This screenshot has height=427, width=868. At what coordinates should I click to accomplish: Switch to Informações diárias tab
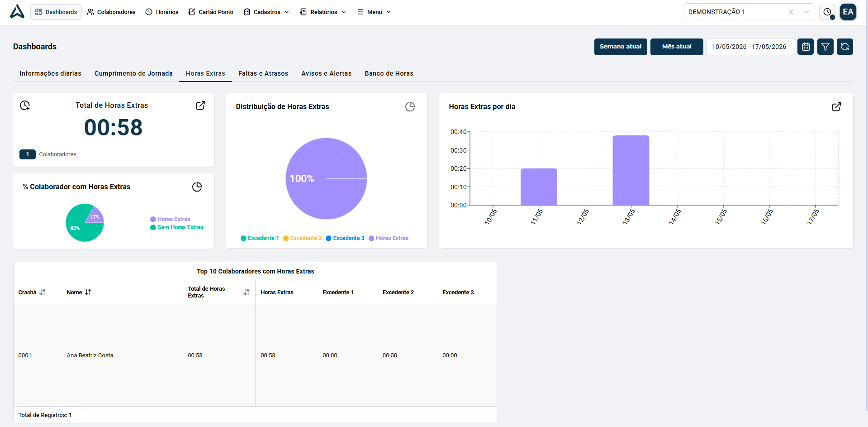click(50, 73)
